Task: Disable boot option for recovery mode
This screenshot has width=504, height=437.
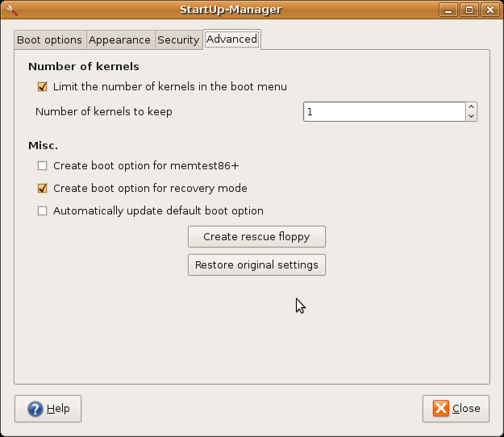Action: click(43, 189)
